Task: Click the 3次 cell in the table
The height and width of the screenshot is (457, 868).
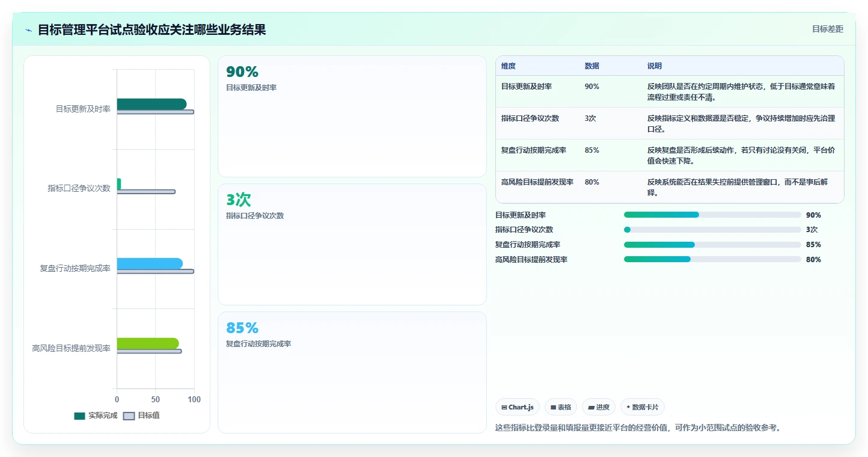Action: point(590,118)
